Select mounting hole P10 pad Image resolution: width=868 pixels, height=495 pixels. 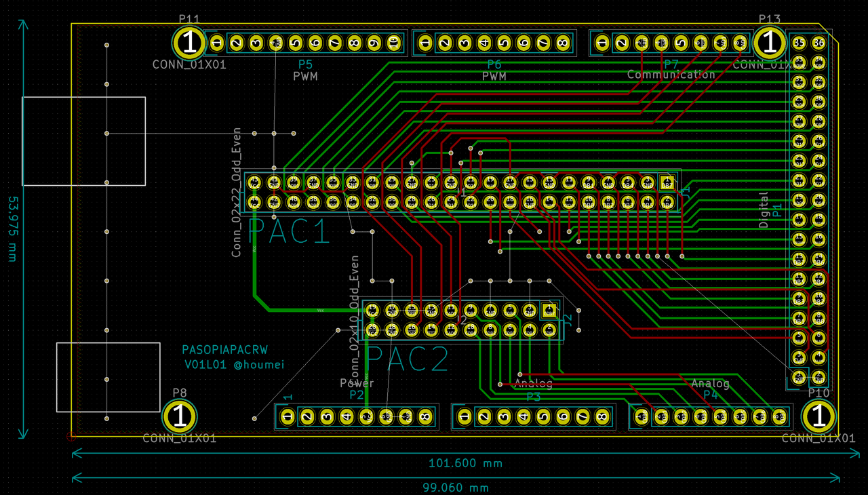(x=819, y=416)
